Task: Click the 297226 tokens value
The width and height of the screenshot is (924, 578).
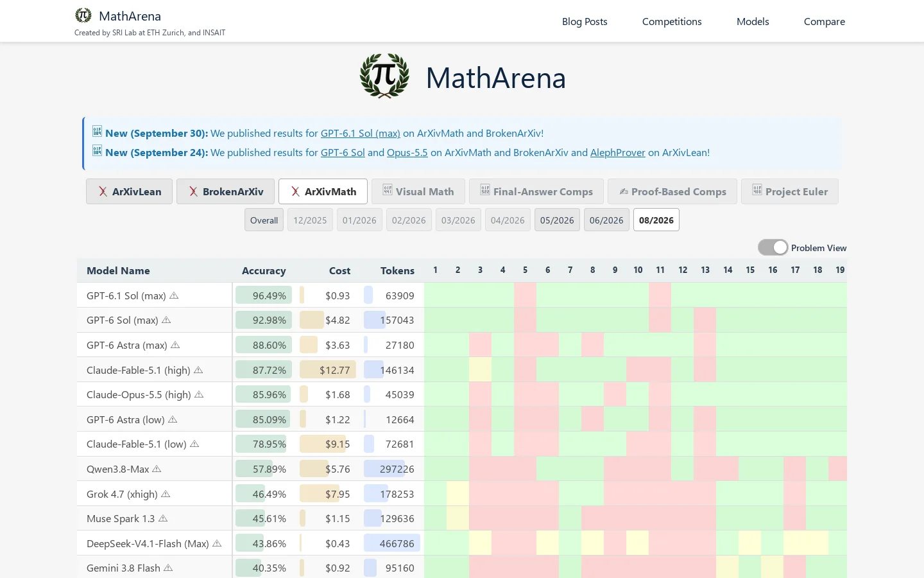Action: (x=397, y=469)
